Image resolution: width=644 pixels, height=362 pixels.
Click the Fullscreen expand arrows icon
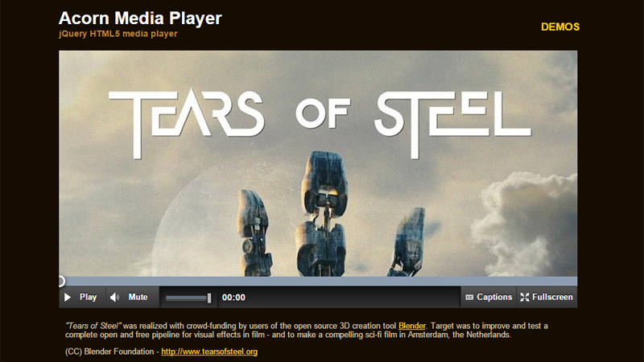[525, 297]
